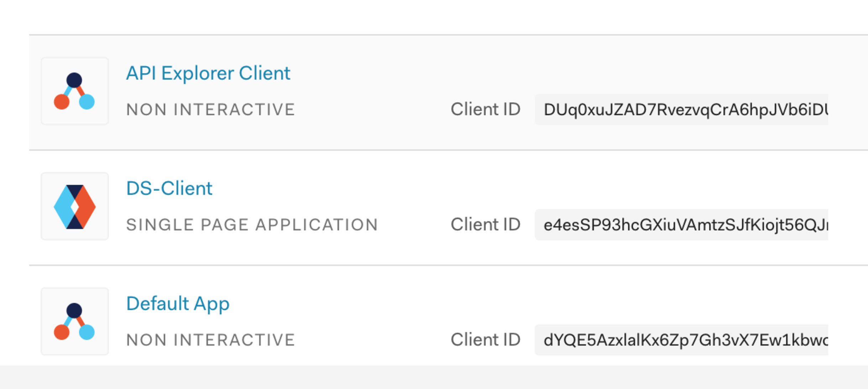Click the SINGLE PAGE APPLICATION type label
This screenshot has width=868, height=389.
pyautogui.click(x=253, y=224)
